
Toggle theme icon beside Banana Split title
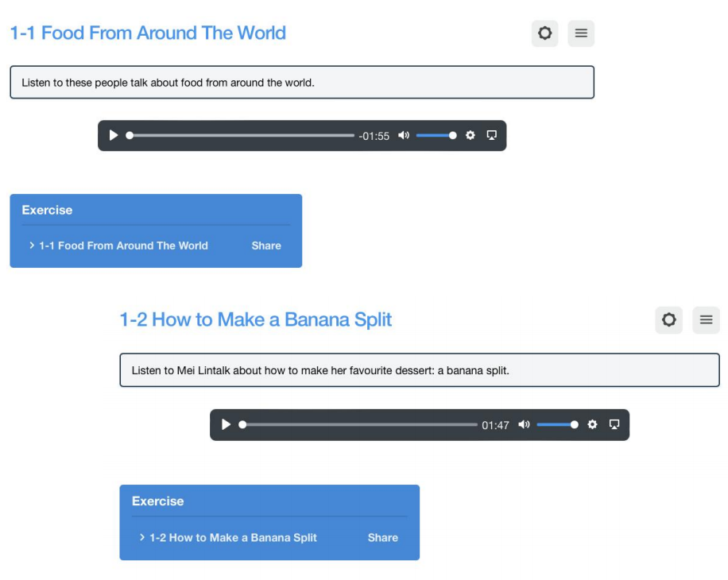point(669,319)
